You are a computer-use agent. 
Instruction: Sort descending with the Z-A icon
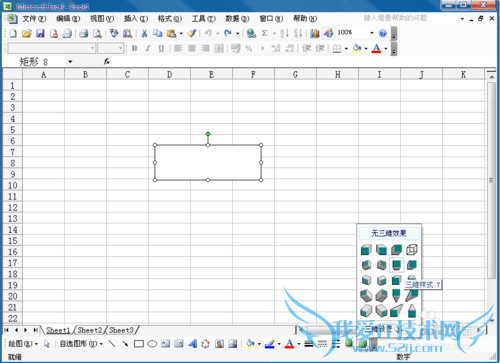point(298,33)
